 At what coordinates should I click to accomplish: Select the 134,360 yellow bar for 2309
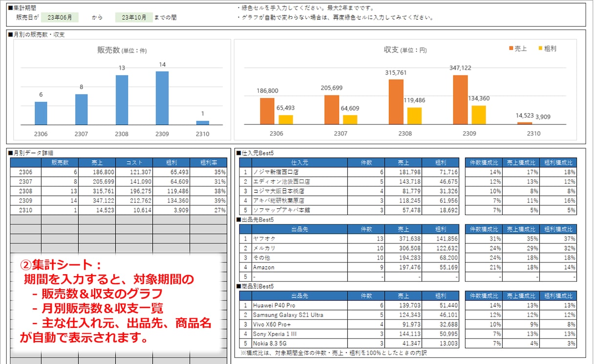[x=479, y=115]
